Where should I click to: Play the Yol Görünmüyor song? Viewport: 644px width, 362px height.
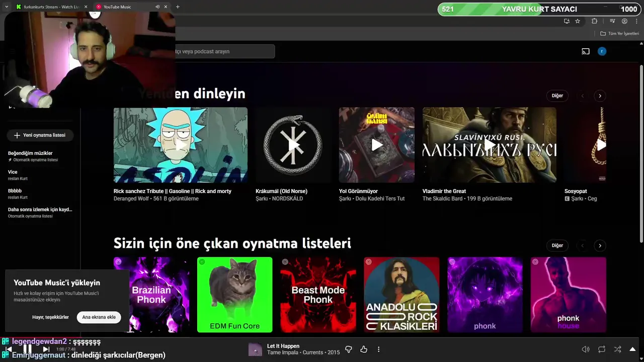point(377,145)
